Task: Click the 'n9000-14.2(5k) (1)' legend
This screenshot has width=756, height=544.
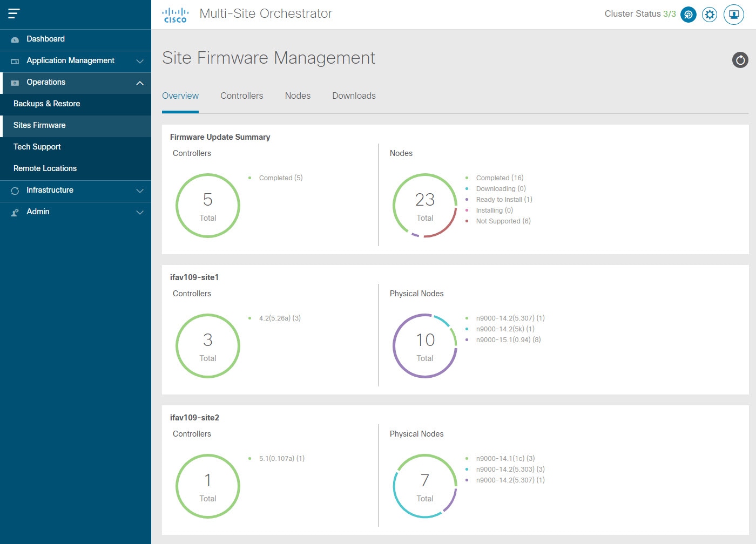Action: pos(505,329)
